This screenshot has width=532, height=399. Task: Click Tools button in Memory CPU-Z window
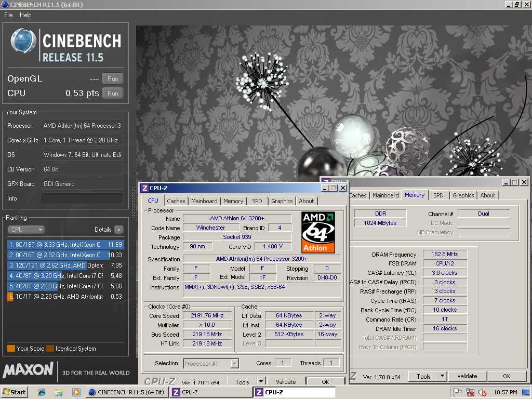(x=423, y=376)
